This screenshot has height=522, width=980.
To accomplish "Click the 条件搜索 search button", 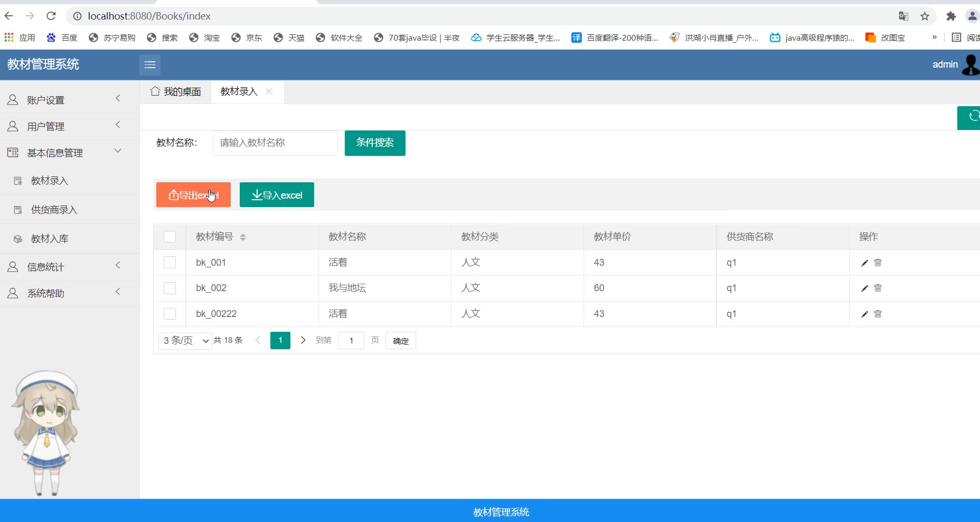I will pos(375,143).
